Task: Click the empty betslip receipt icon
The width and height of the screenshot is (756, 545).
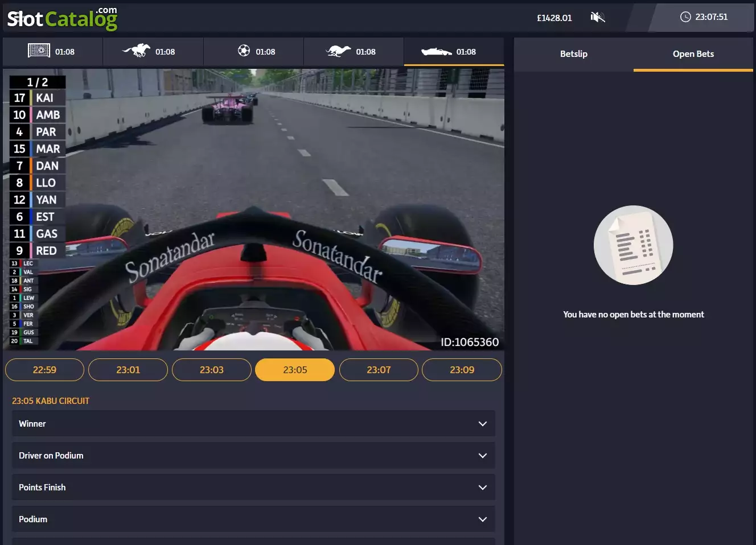Action: click(633, 245)
